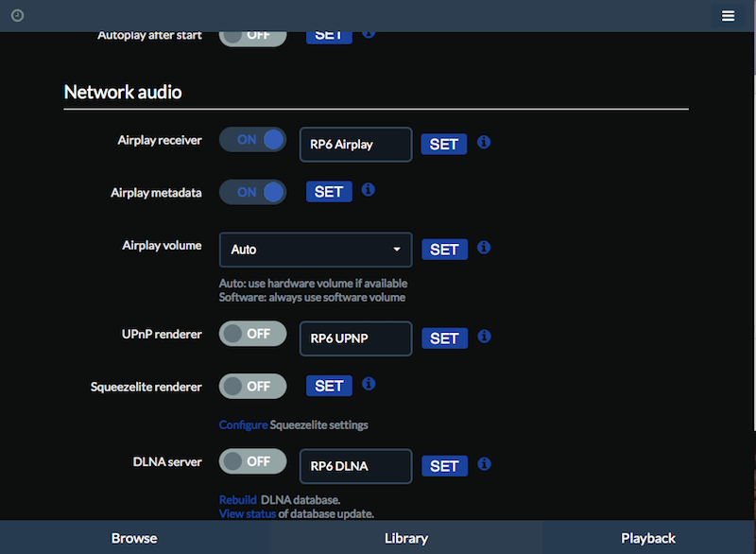756x554 pixels.
Task: Click the Squeezelite renderer label
Action: pos(146,387)
